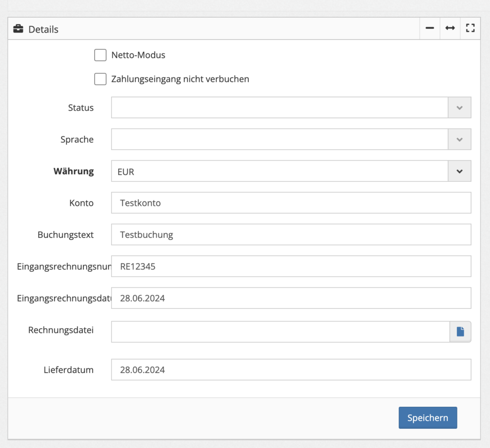The width and height of the screenshot is (490, 448).
Task: Click the Konto label
Action: click(81, 203)
